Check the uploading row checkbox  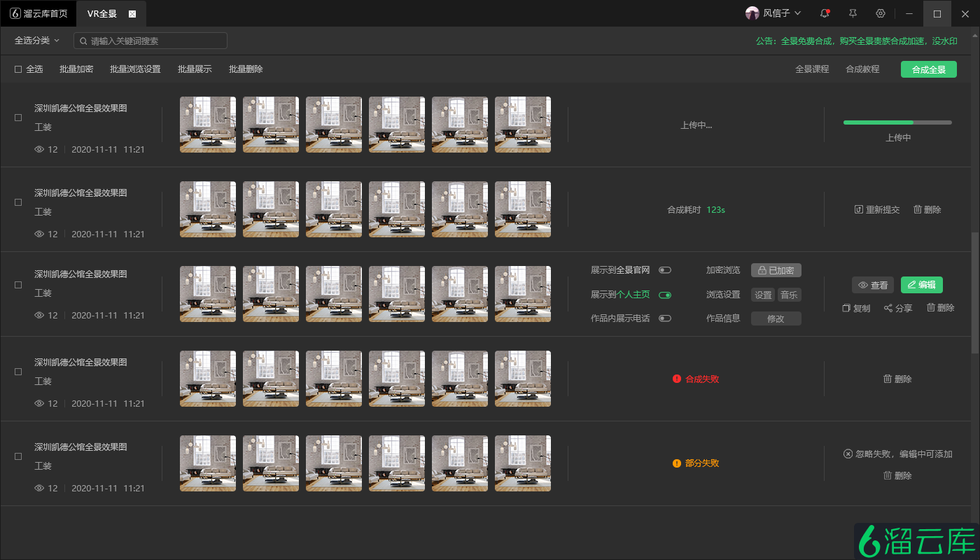coord(18,118)
